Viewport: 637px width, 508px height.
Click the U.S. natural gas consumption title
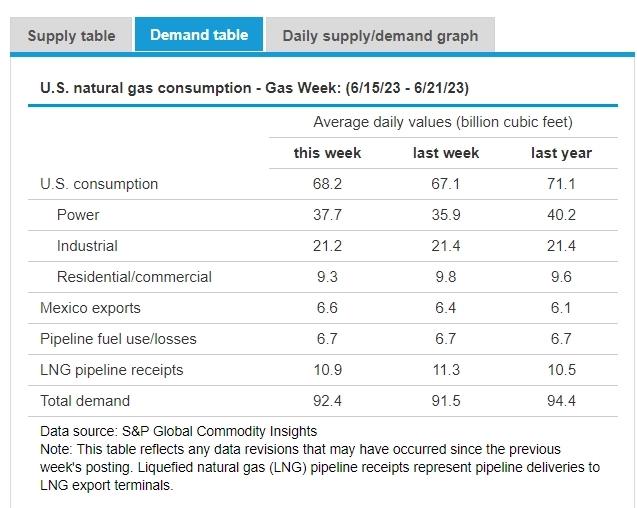[x=255, y=88]
